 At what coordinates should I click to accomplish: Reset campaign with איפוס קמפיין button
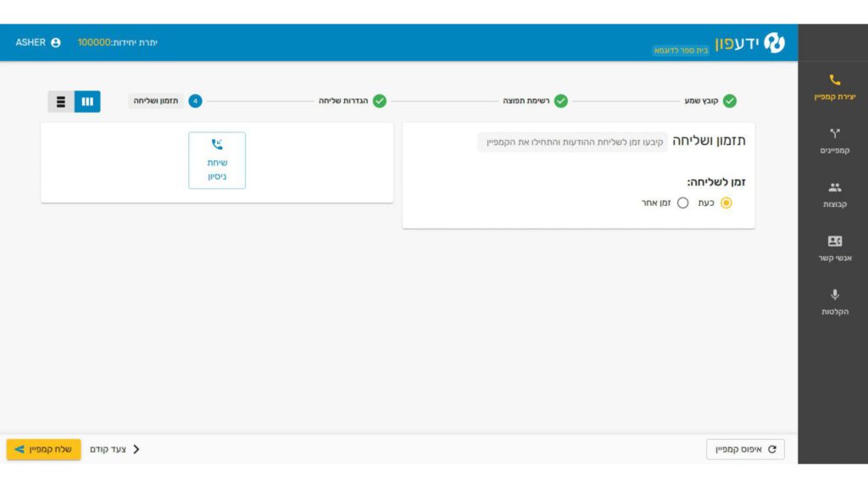click(x=745, y=449)
